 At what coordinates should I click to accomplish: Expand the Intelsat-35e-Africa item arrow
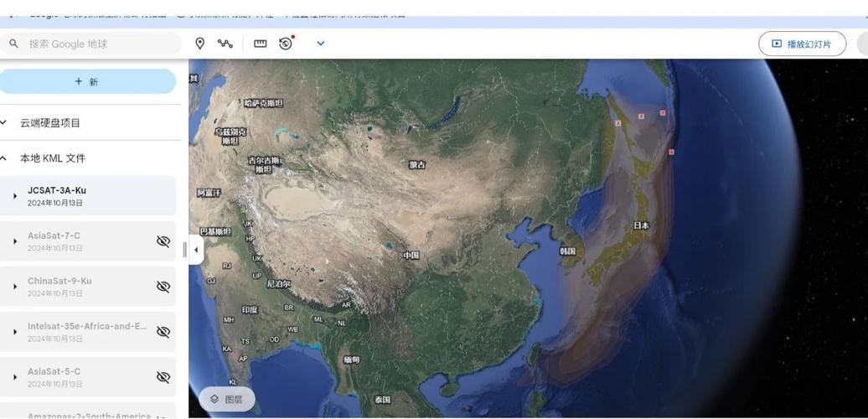coord(15,332)
